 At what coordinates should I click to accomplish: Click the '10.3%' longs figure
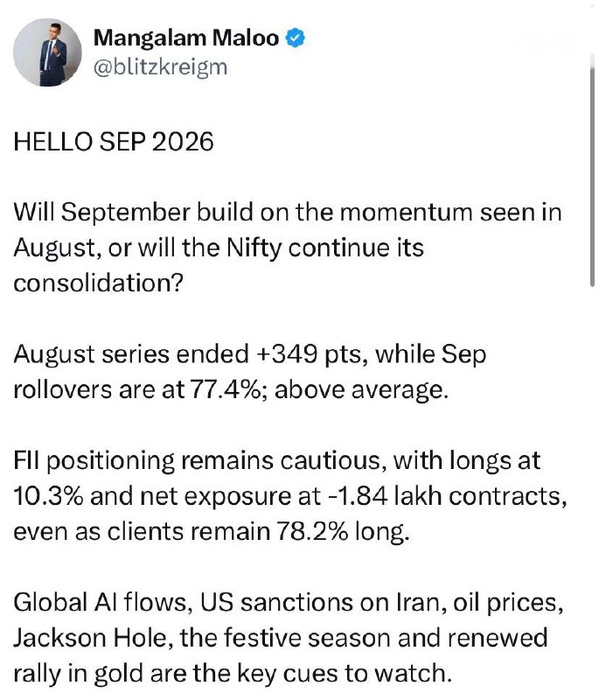click(48, 496)
